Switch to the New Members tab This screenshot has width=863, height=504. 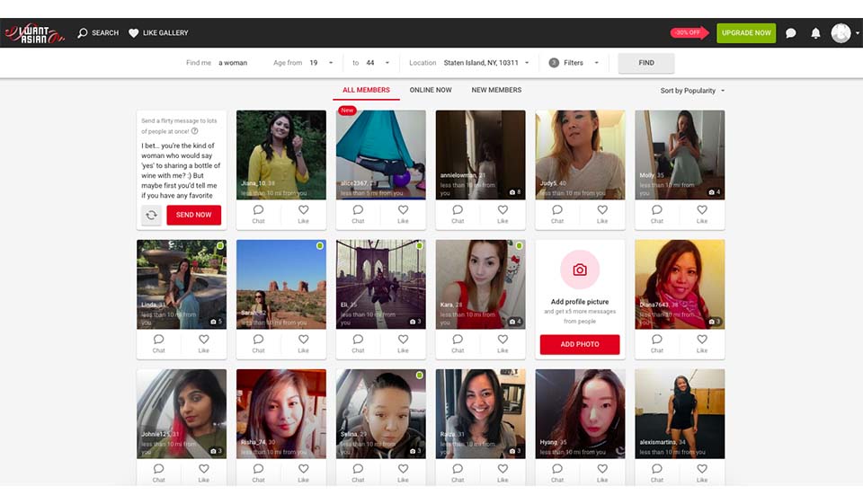click(x=496, y=90)
